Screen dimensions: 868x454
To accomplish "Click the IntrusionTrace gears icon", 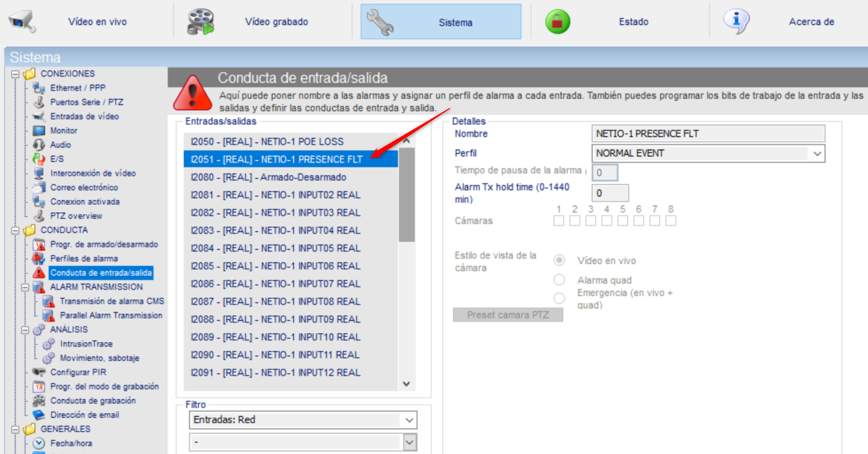I will [49, 344].
